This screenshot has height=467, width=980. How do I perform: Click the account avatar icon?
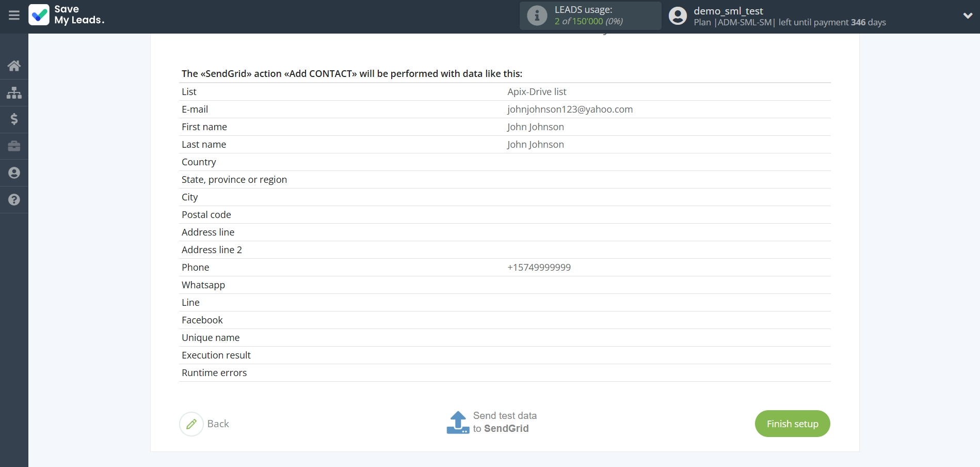tap(678, 15)
